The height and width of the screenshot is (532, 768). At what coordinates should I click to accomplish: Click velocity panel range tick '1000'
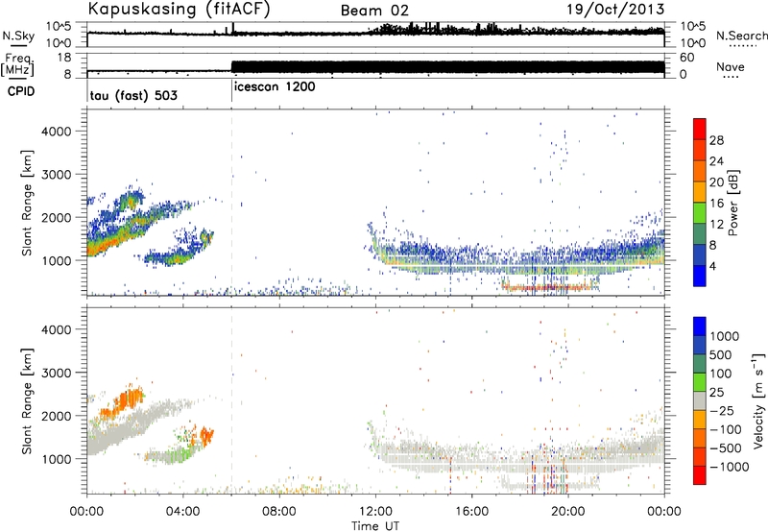point(56,459)
